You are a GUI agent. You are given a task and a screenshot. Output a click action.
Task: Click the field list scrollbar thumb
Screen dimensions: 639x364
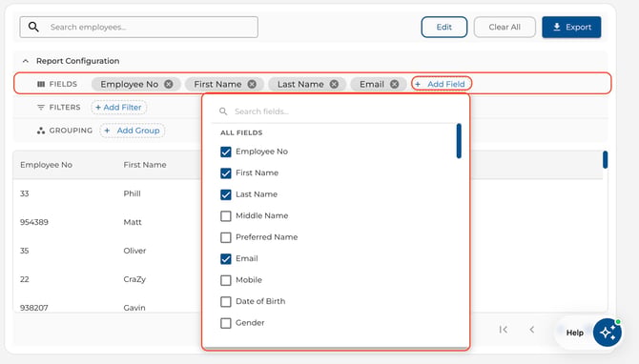459,141
